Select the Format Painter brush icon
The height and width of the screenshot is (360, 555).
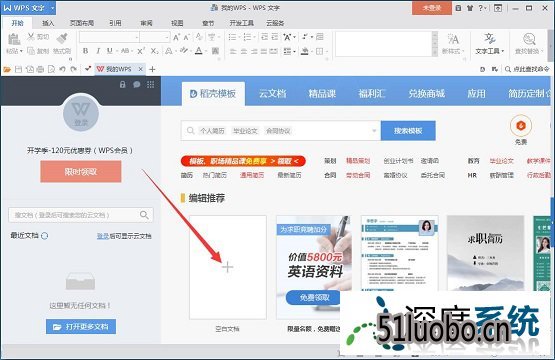click(62, 38)
